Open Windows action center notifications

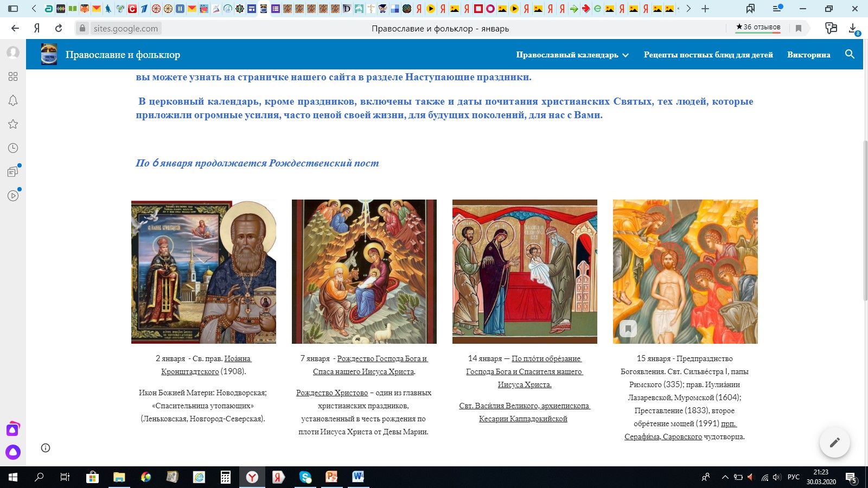(851, 477)
